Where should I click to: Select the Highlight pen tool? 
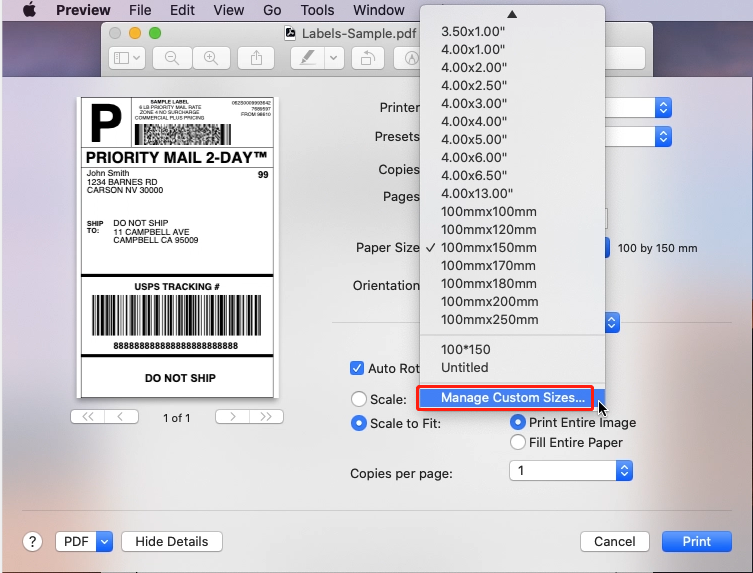(x=307, y=58)
